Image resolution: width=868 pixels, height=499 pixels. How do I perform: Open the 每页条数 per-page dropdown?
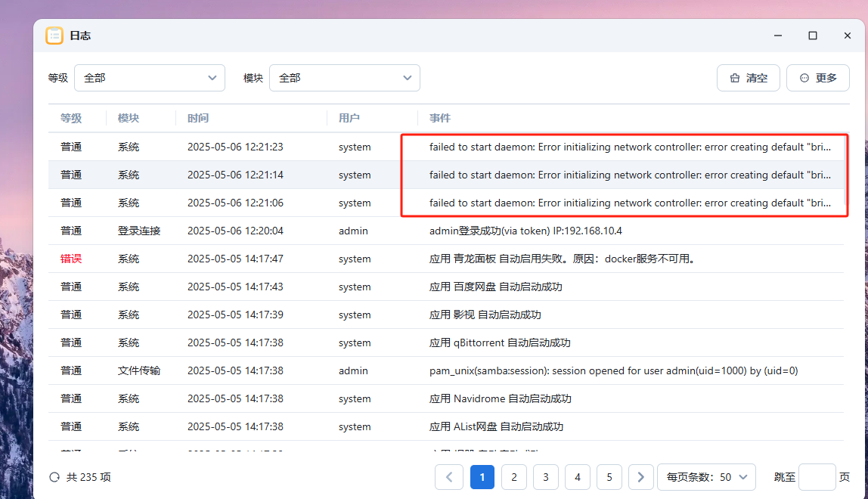click(706, 477)
